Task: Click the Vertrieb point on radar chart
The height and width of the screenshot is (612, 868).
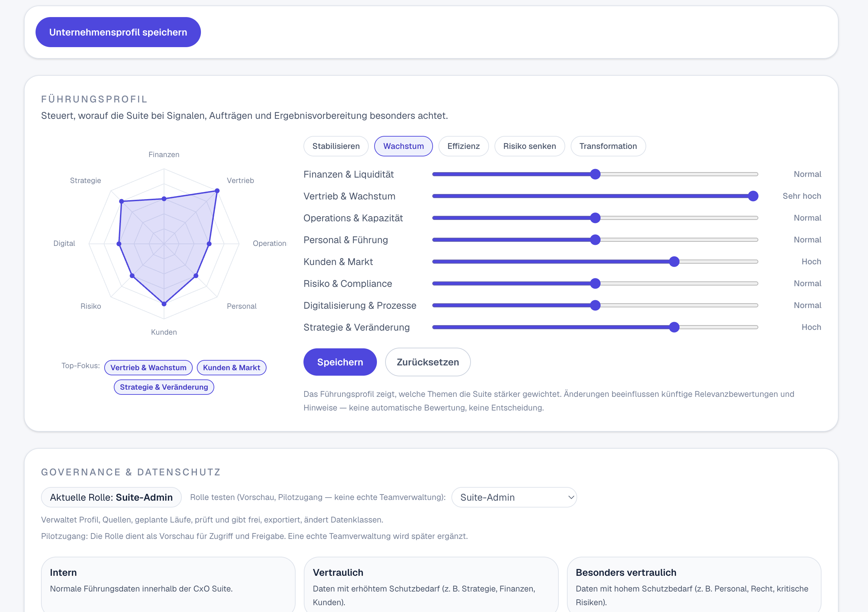Action: 217,191
